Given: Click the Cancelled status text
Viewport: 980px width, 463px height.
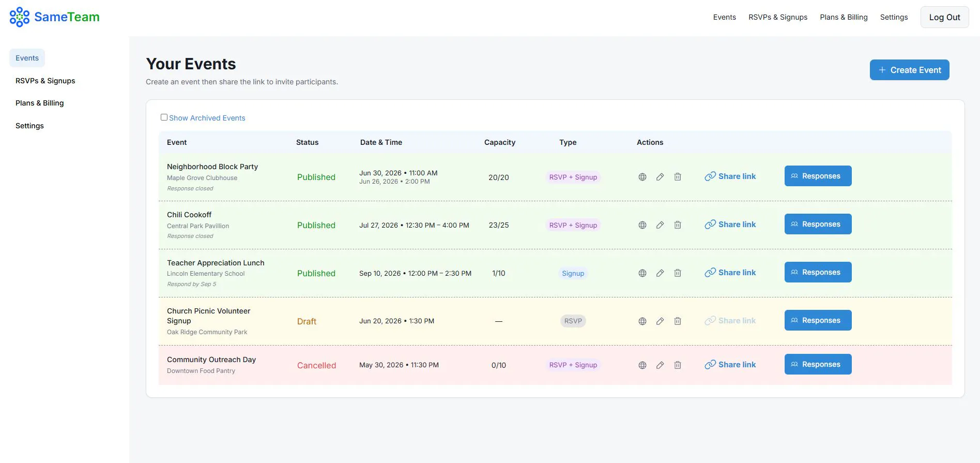Looking at the screenshot, I should tap(316, 365).
